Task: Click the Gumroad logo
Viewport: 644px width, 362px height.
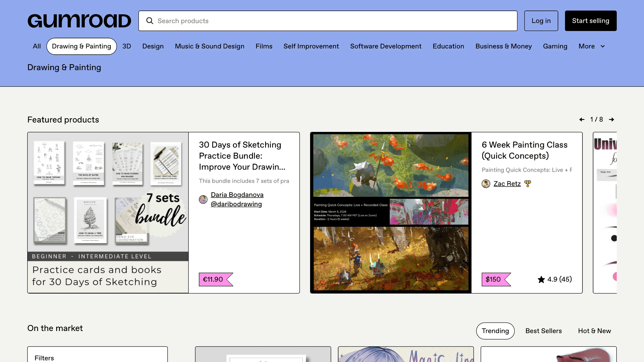Action: (x=79, y=21)
